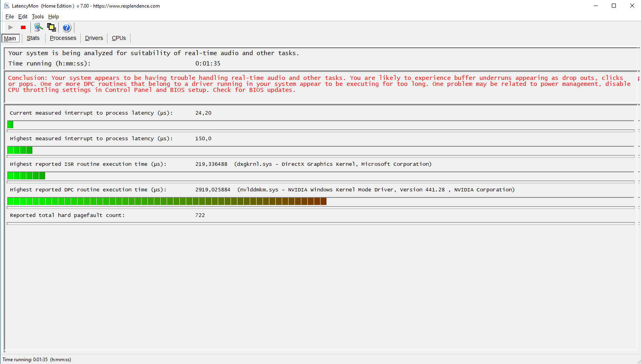Stop monitoring with the red square icon
Screen dimensions: 641x364
point(23,28)
